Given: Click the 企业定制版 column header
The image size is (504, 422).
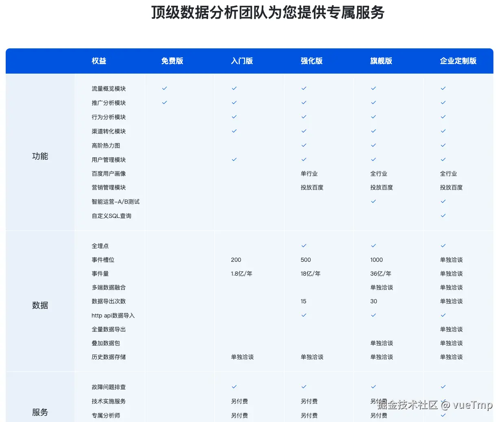Looking at the screenshot, I should tap(458, 61).
